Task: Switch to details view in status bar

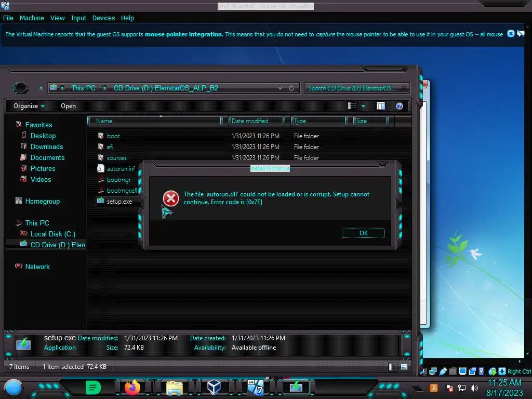Action: pyautogui.click(x=393, y=367)
